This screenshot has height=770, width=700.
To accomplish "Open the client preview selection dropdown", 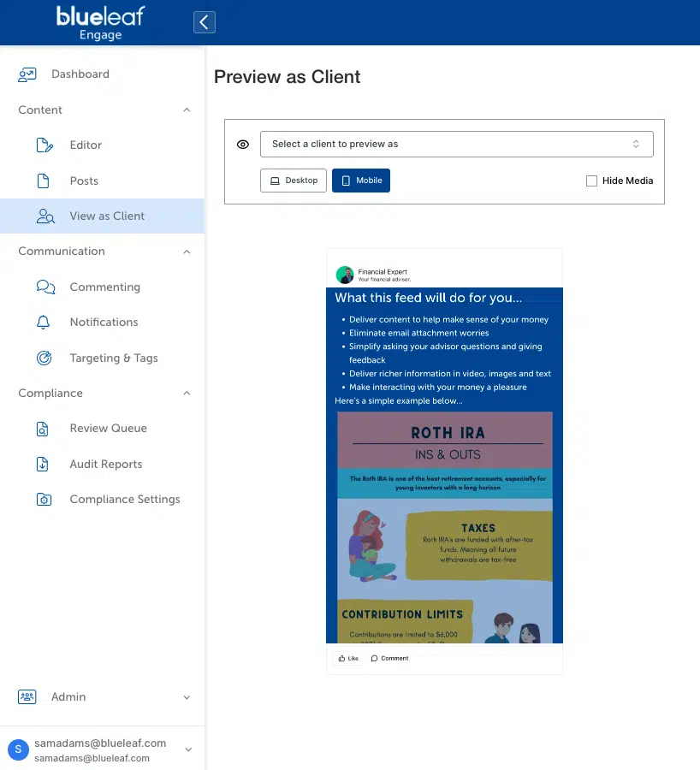I will pyautogui.click(x=456, y=144).
